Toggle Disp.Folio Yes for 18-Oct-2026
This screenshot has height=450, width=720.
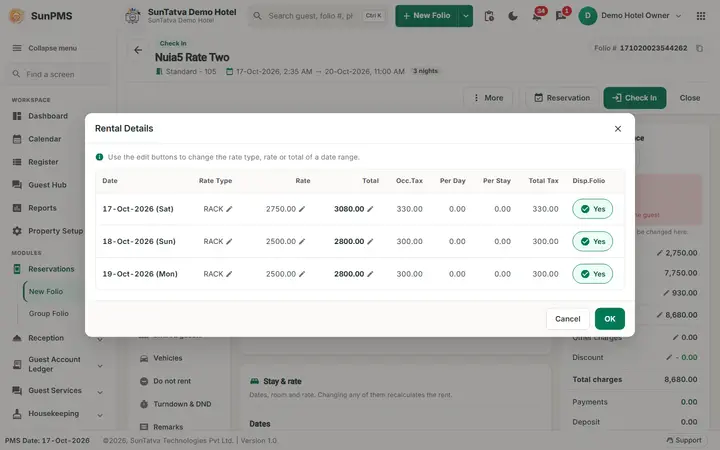592,242
